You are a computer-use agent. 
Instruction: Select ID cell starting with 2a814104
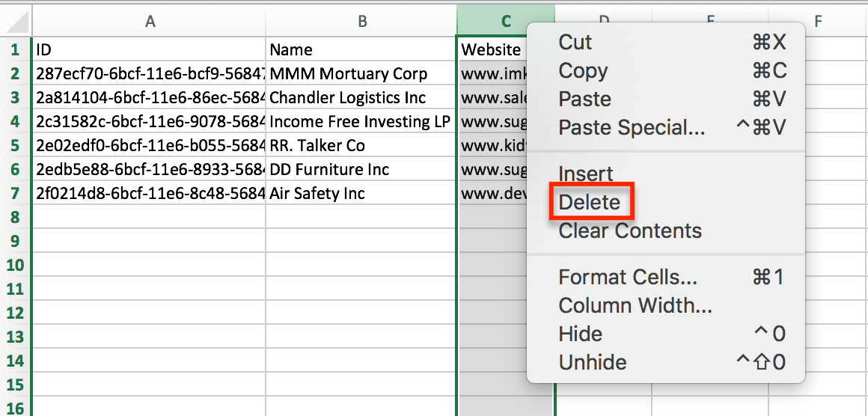tap(149, 97)
